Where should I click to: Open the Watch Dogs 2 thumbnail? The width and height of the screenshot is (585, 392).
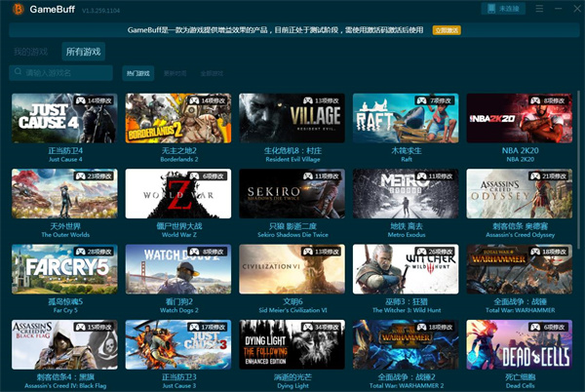pyautogui.click(x=178, y=269)
